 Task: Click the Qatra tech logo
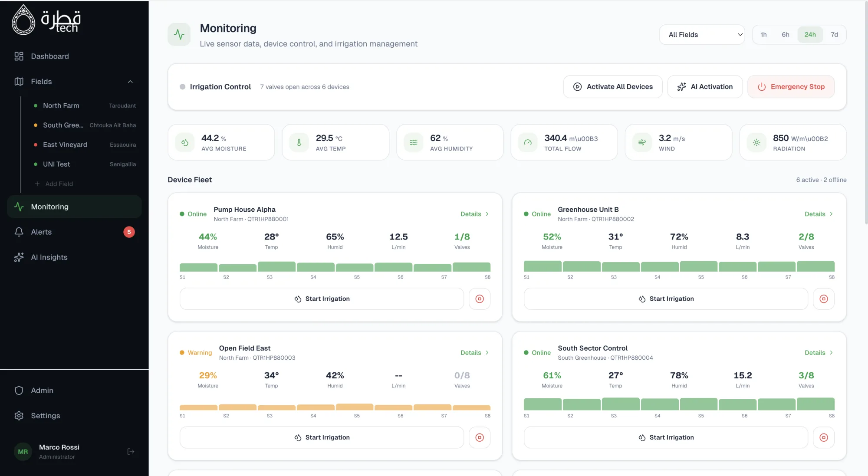(46, 20)
